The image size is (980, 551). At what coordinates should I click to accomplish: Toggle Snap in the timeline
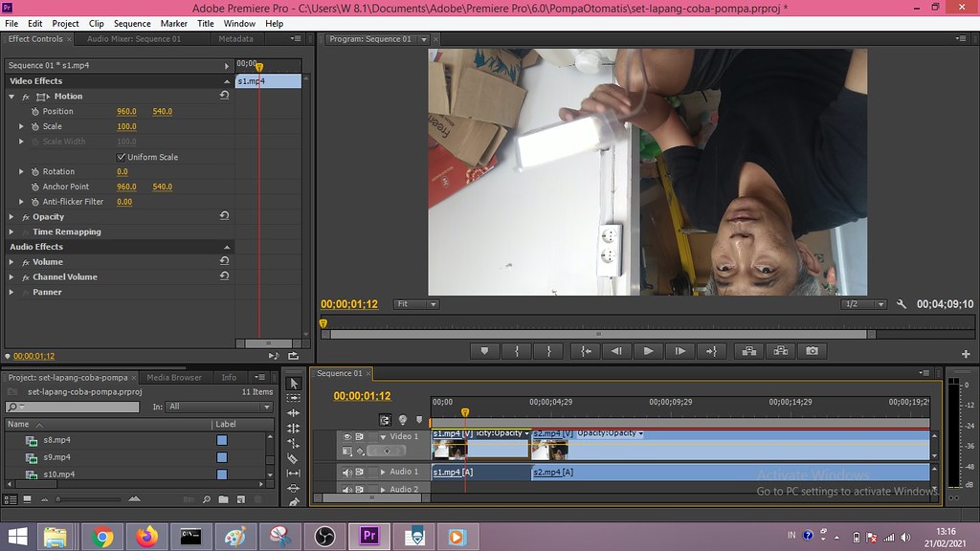click(385, 420)
